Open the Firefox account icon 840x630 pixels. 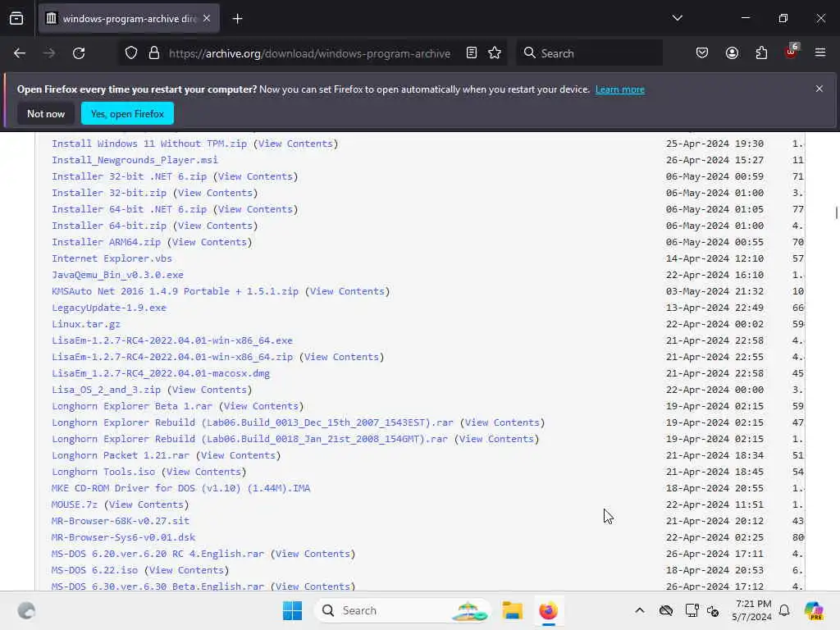pyautogui.click(x=732, y=53)
